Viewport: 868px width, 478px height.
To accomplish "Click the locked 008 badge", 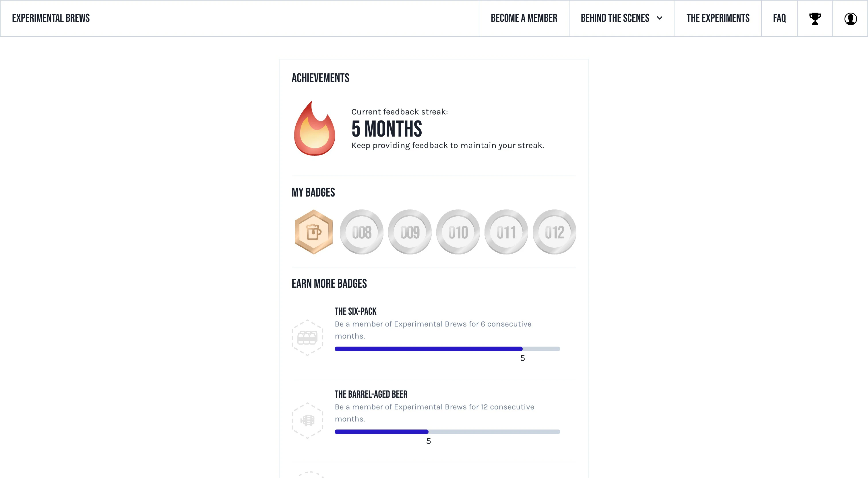I will [361, 232].
